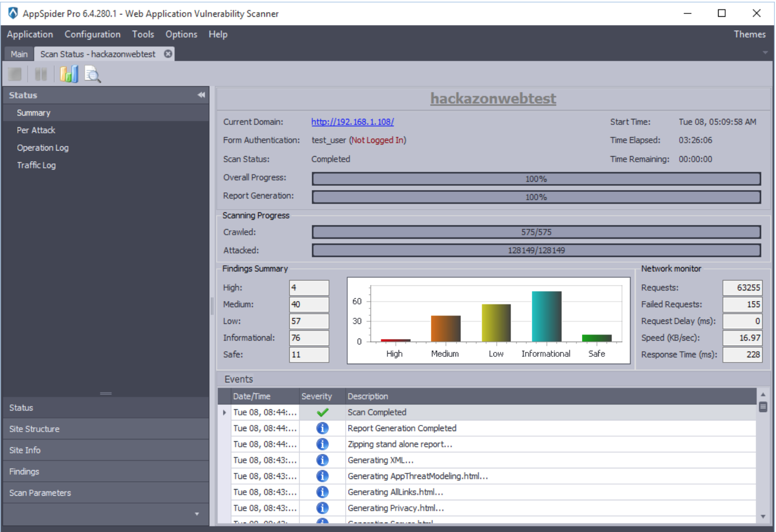Open the Themes menu
This screenshot has height=532, width=776.
(x=750, y=35)
